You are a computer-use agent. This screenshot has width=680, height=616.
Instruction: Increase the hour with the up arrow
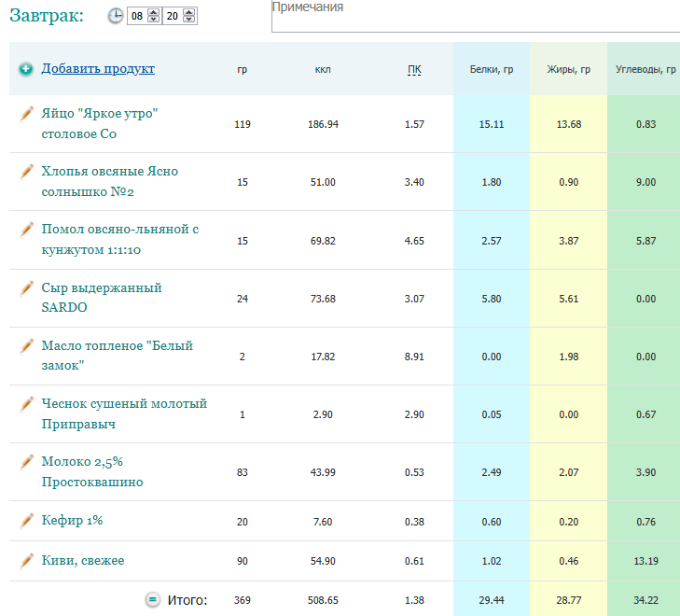point(154,12)
